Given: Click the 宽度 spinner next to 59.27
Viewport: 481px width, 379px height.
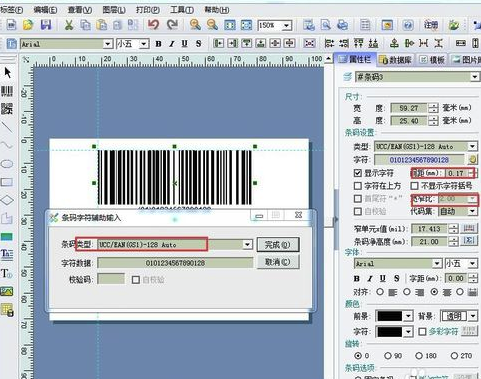Looking at the screenshot, I should [433, 108].
